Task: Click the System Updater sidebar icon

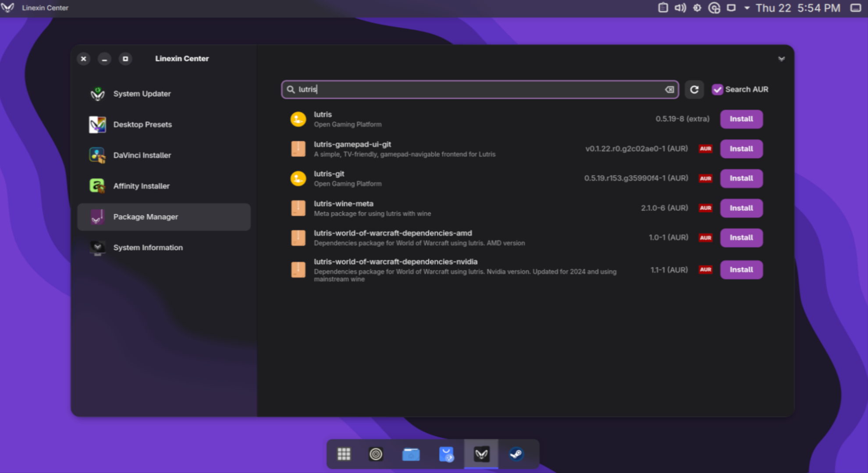Action: [x=97, y=94]
